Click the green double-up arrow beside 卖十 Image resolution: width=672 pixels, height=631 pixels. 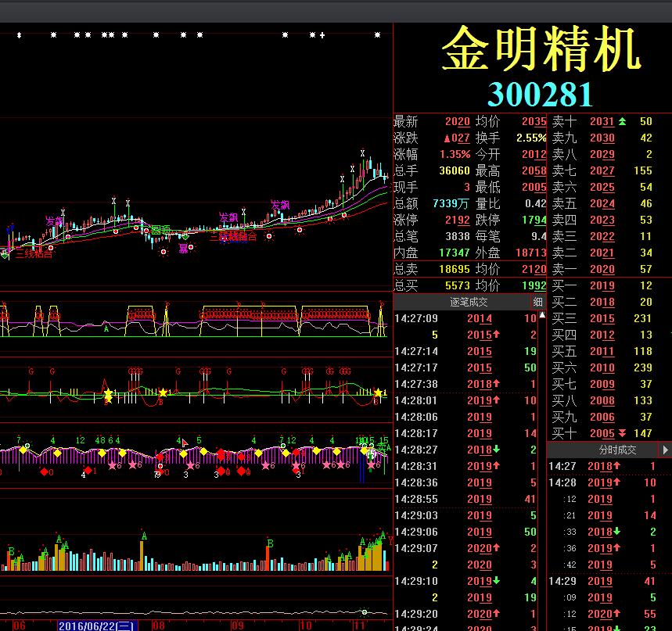point(622,122)
